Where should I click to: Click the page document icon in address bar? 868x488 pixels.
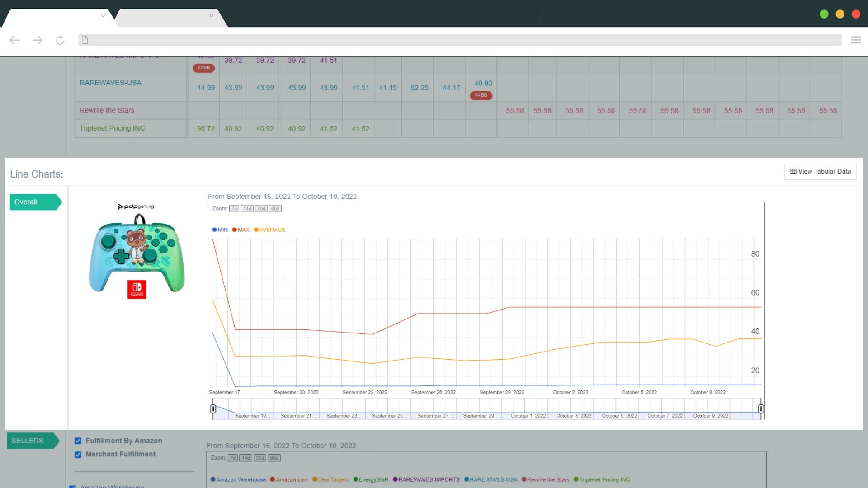click(85, 40)
